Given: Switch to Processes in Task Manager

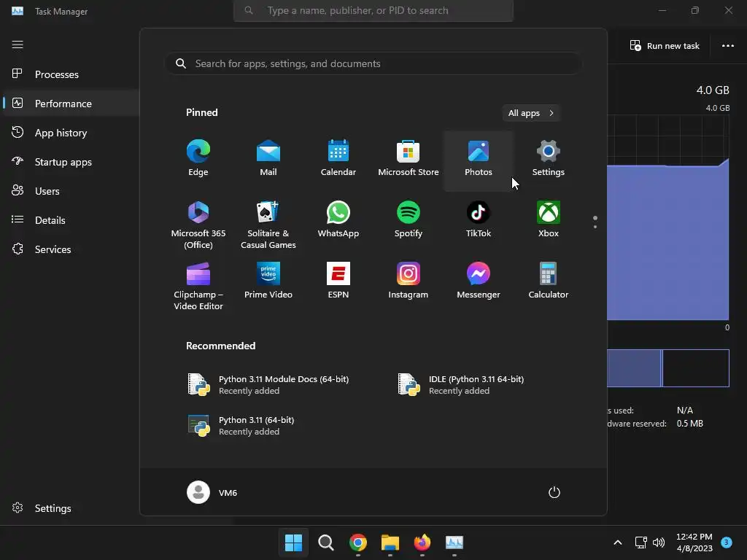Looking at the screenshot, I should [71, 74].
